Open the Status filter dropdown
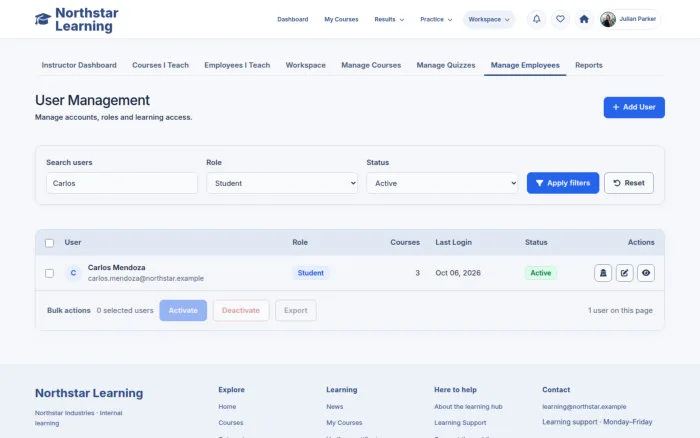 pos(442,183)
